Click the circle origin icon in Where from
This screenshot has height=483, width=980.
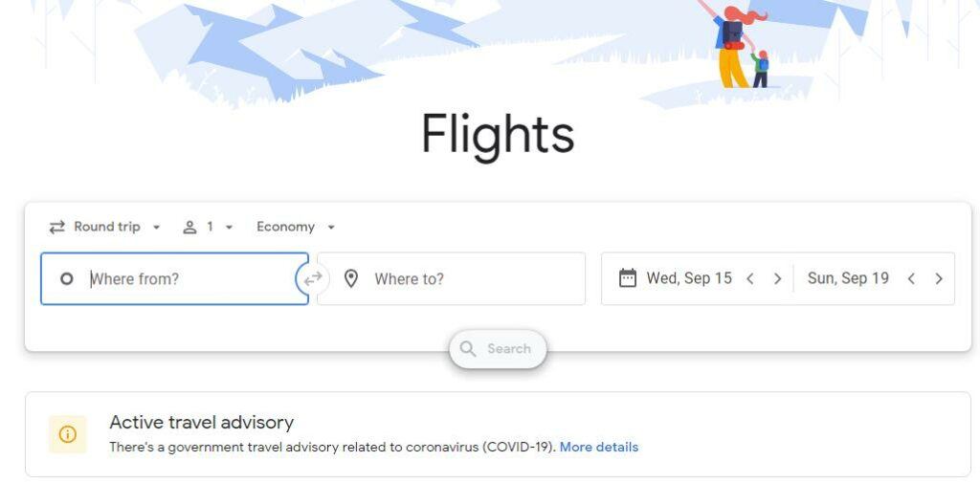(x=67, y=278)
